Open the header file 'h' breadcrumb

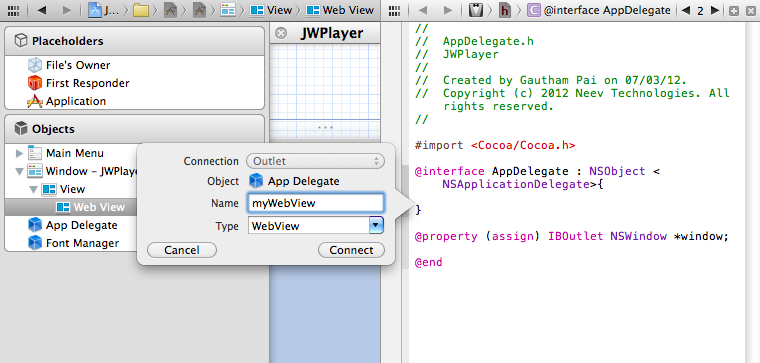click(x=505, y=10)
